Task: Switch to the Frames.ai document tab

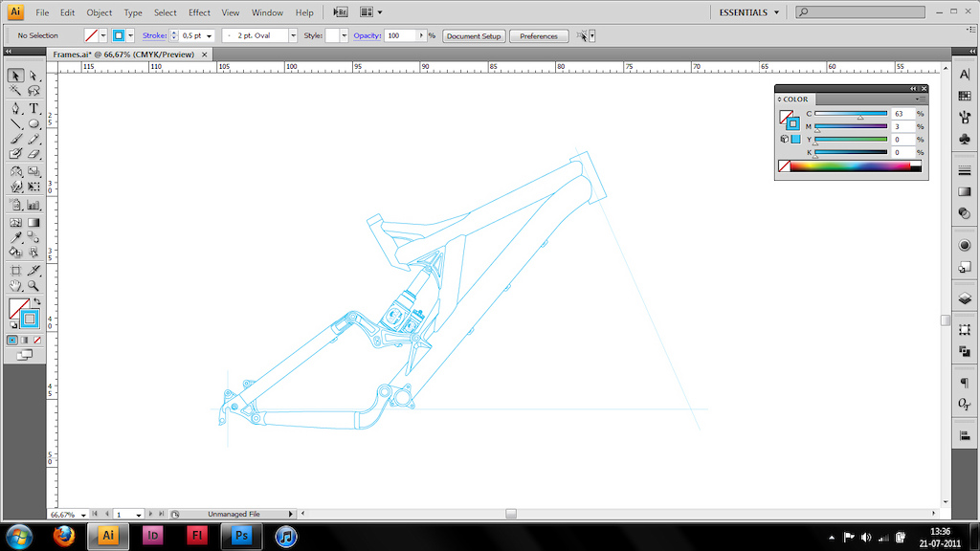Action: click(x=123, y=55)
